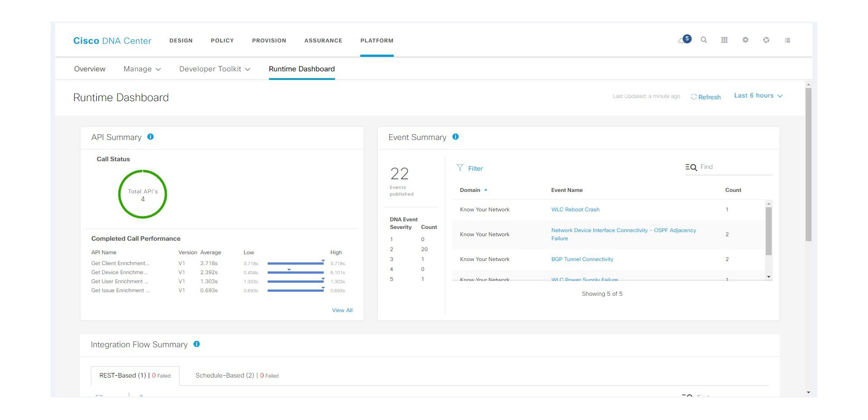Expand the Manage menu
Screen dimensions: 868x420
142,69
